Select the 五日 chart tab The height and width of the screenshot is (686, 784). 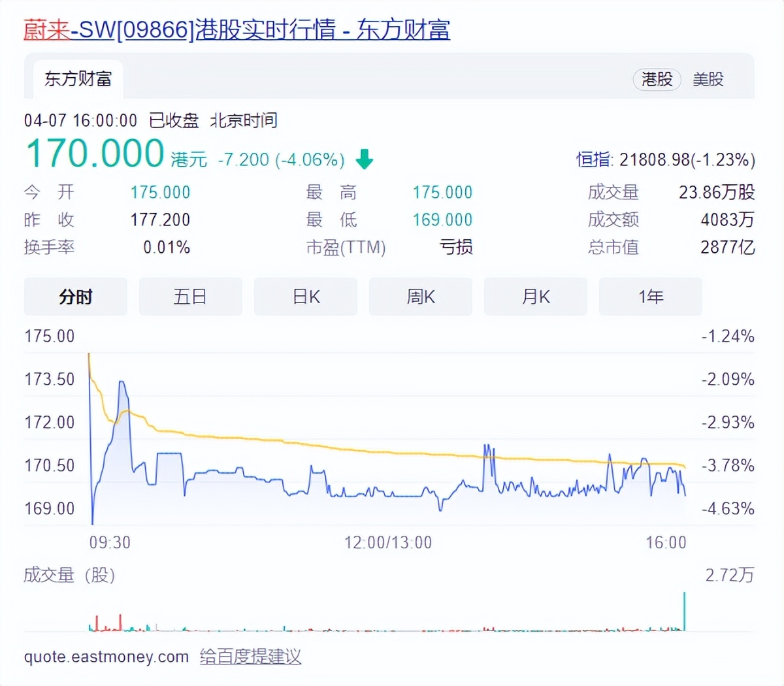pyautogui.click(x=191, y=297)
